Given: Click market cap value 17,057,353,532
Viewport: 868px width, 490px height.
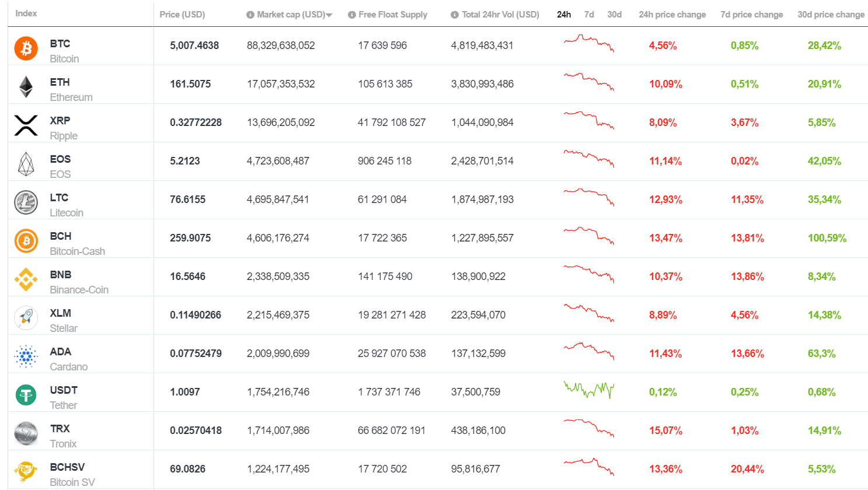Looking at the screenshot, I should [281, 84].
